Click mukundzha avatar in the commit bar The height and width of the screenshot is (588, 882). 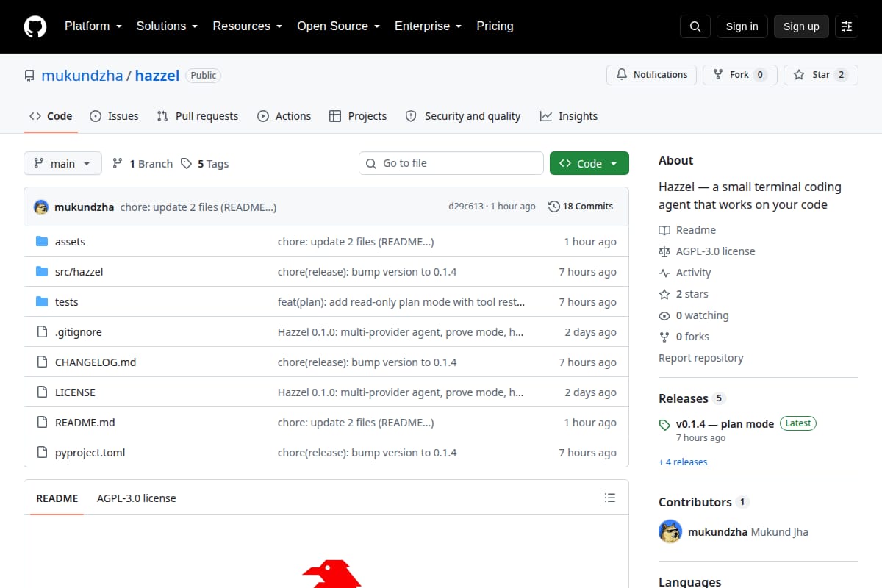click(41, 207)
